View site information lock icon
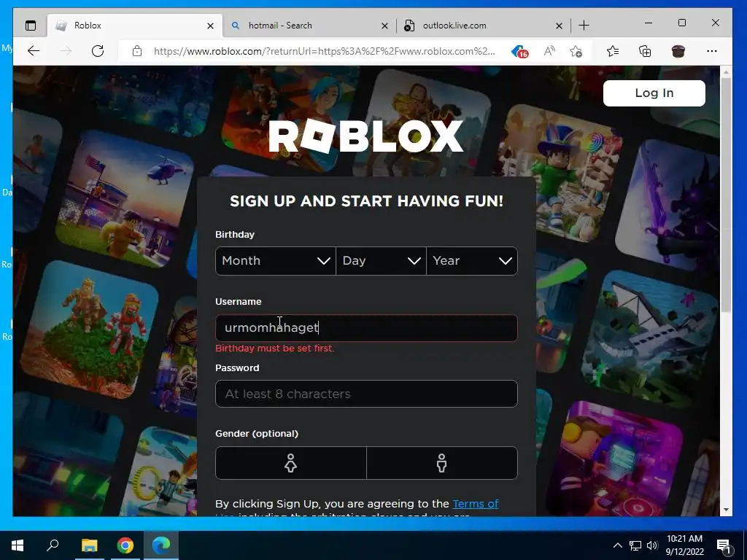 click(x=137, y=51)
